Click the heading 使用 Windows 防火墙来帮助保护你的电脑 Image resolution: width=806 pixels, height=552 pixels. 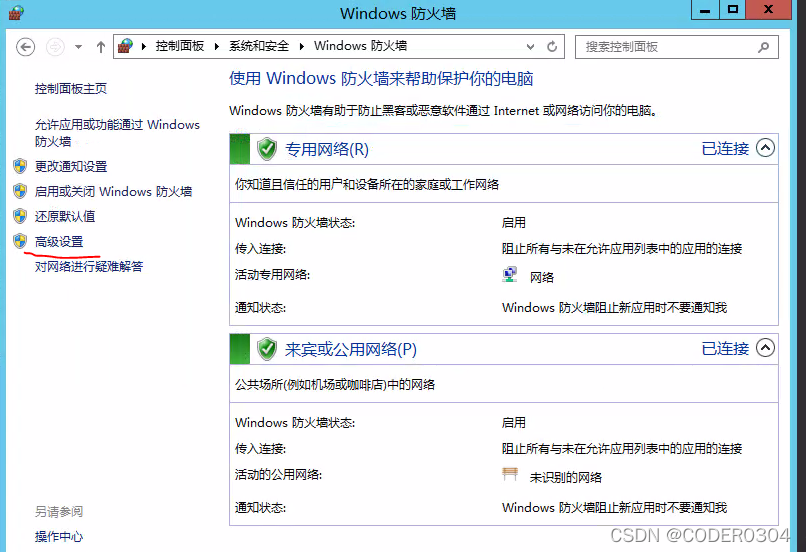coord(381,79)
